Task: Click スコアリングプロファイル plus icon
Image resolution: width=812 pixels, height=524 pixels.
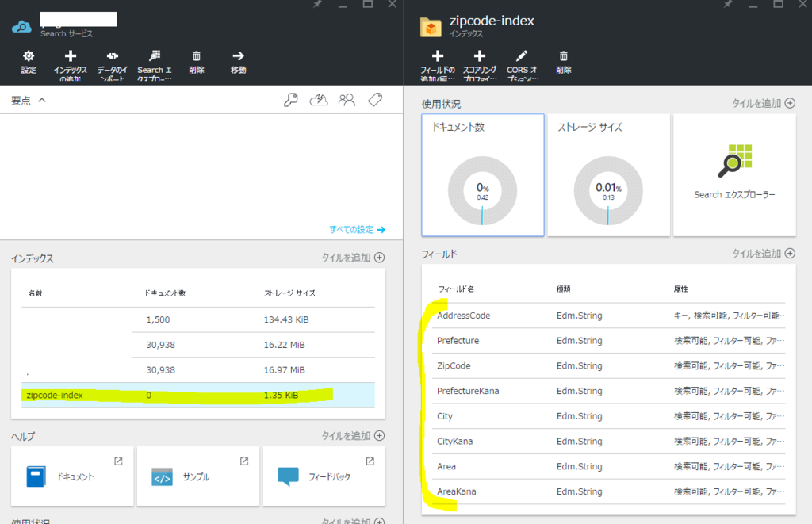Action: (x=480, y=56)
